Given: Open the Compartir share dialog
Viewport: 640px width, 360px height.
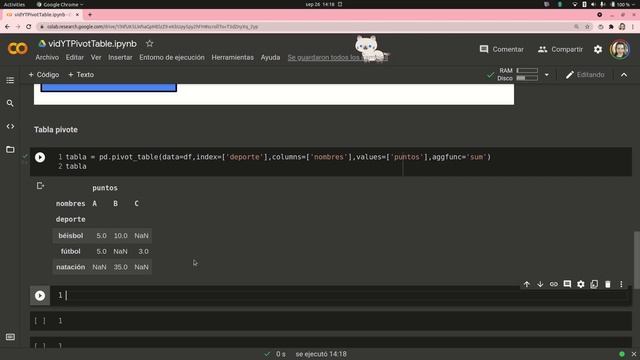Looking at the screenshot, I should pyautogui.click(x=560, y=49).
